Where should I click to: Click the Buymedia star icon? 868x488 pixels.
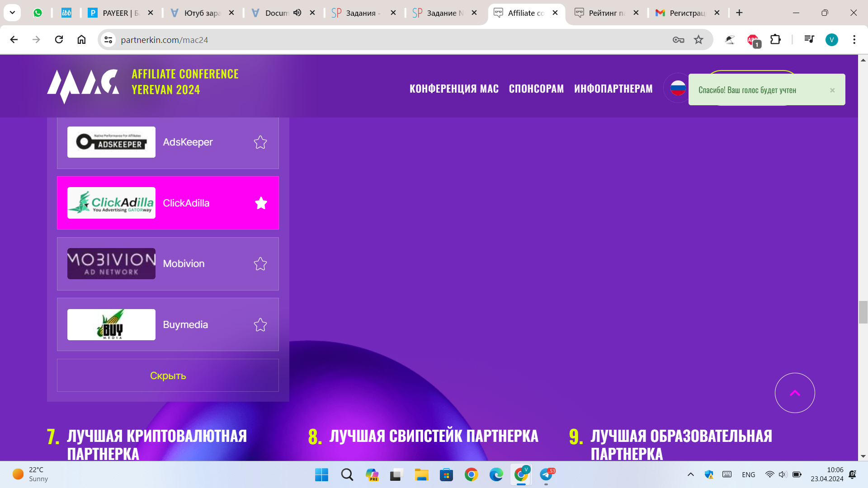[260, 325]
